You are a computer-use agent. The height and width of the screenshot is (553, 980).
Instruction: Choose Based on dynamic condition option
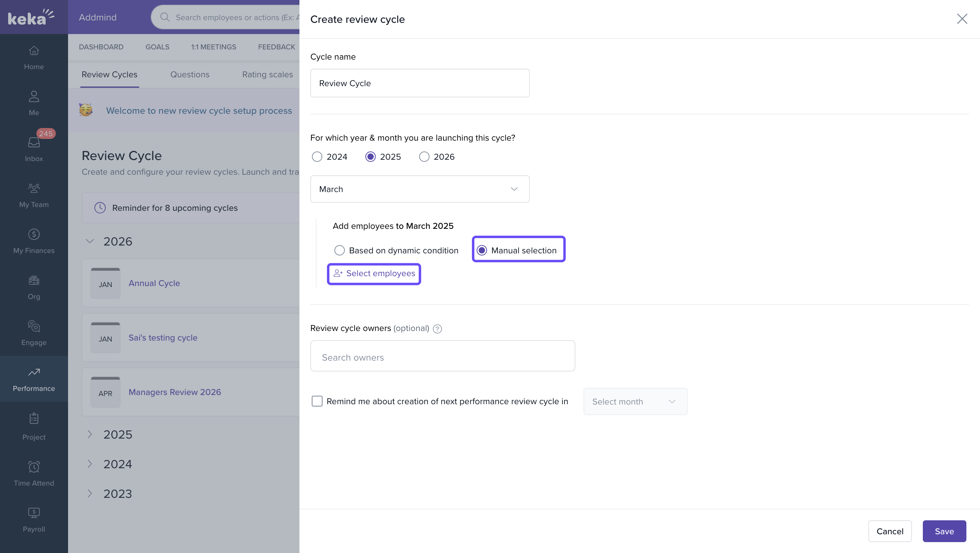339,250
